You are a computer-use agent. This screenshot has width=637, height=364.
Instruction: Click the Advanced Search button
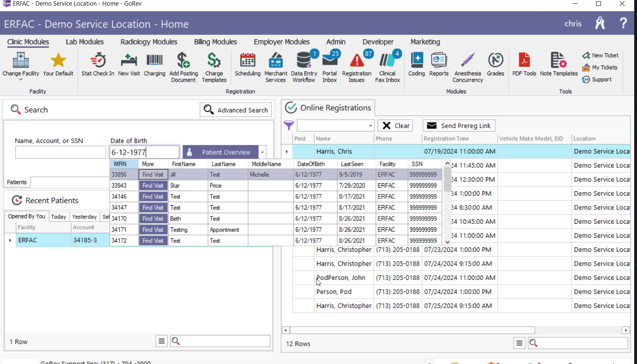pos(236,110)
